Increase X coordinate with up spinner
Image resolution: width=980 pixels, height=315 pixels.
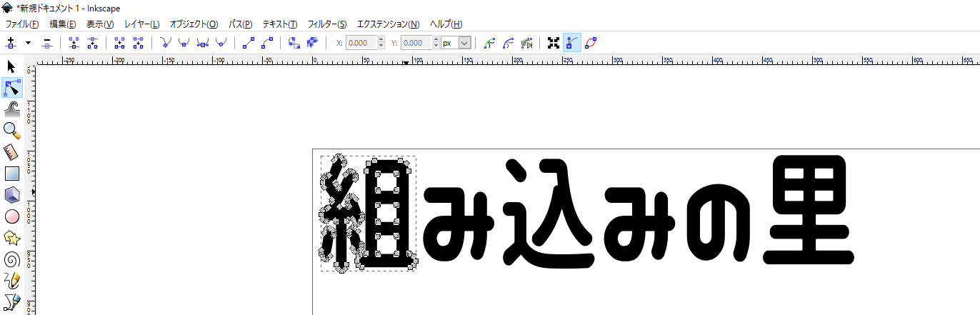tap(381, 40)
